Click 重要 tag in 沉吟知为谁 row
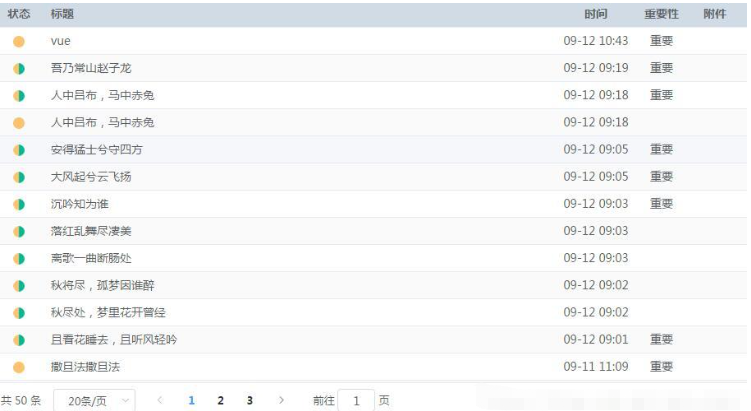The image size is (751, 411). [661, 204]
